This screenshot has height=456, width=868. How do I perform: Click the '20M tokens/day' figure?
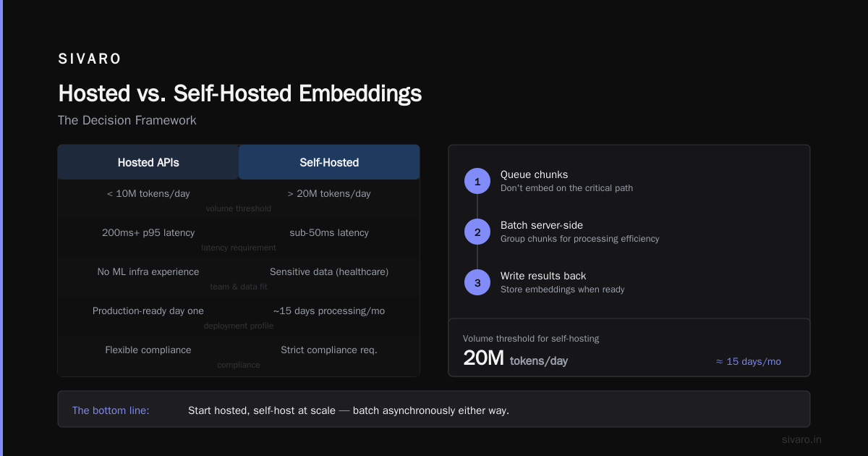(515, 358)
